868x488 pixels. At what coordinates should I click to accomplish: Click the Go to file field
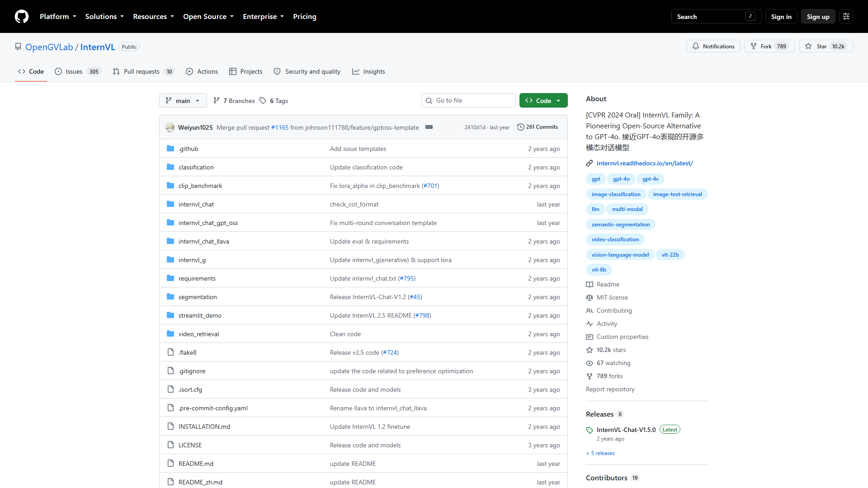tap(468, 100)
